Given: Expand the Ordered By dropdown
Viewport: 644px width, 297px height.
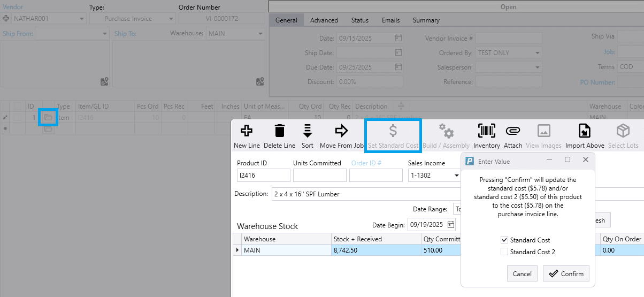Looking at the screenshot, I should (x=537, y=53).
